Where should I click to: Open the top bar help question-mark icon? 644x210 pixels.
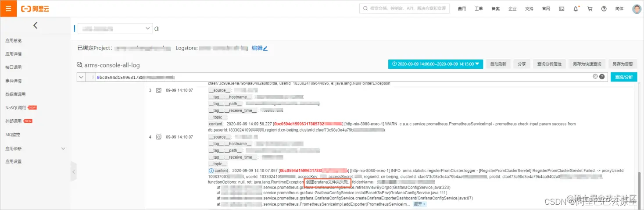pyautogui.click(x=604, y=9)
